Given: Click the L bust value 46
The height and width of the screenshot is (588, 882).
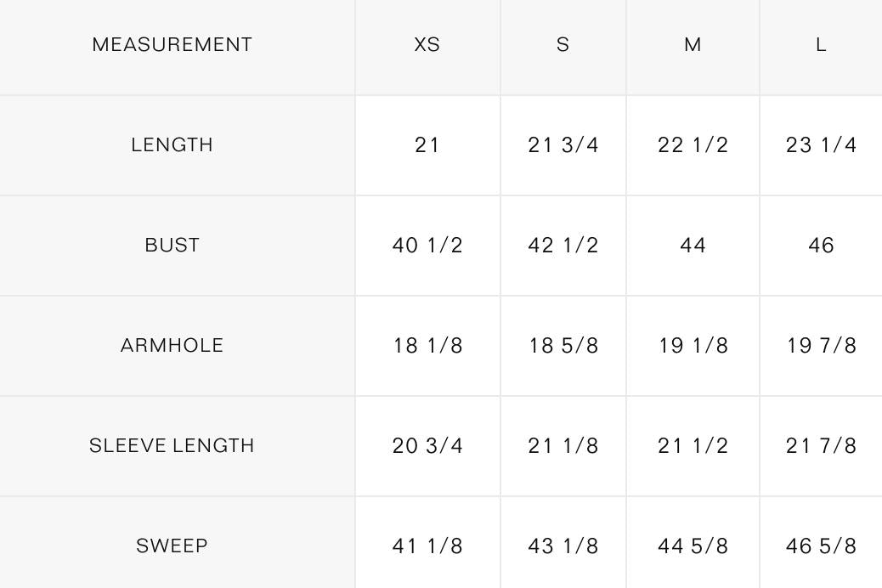Looking at the screenshot, I should (821, 246).
